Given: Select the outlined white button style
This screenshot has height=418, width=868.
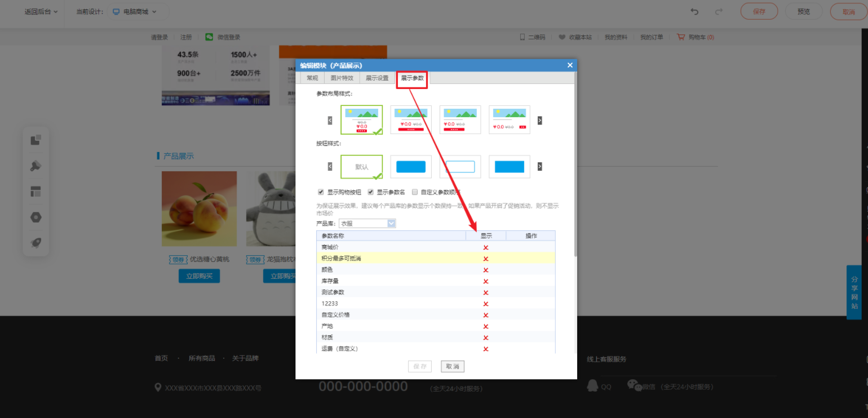Looking at the screenshot, I should coord(460,167).
